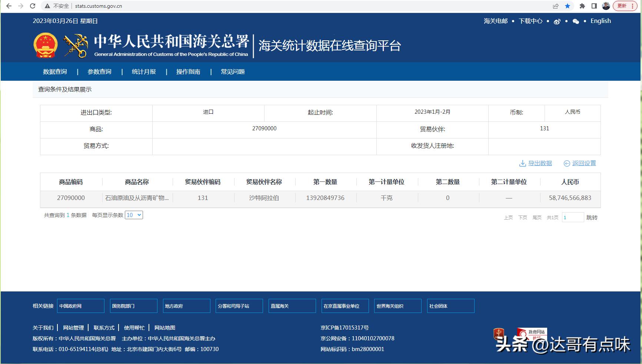Click the browser profile avatar icon
642x364 pixels.
coord(607,6)
